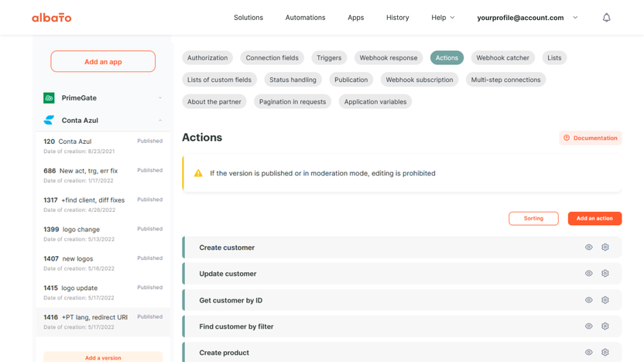644x362 pixels.
Task: Click the Albato logo
Action: 51,17
